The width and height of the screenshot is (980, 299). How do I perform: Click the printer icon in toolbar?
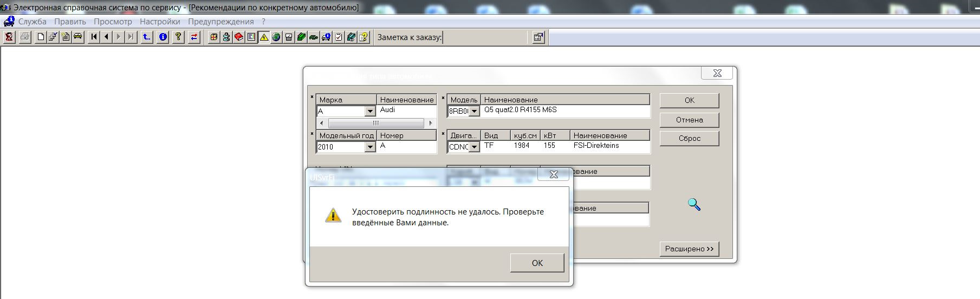[x=25, y=37]
